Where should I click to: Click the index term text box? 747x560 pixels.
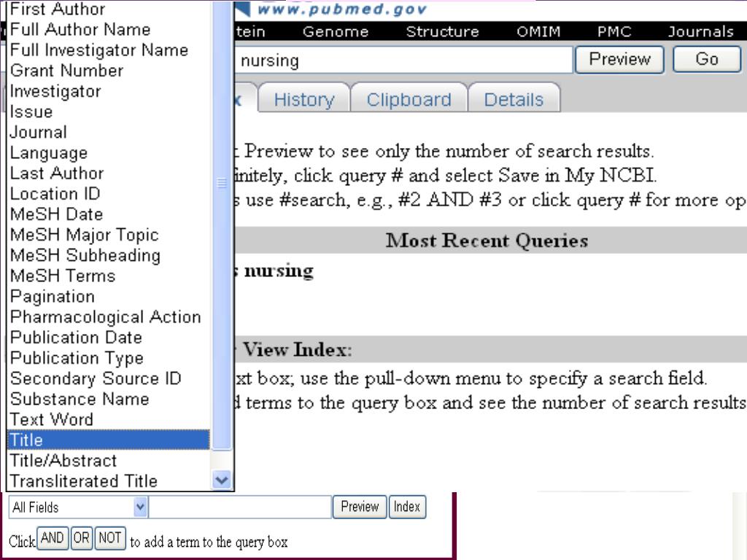pyautogui.click(x=240, y=507)
